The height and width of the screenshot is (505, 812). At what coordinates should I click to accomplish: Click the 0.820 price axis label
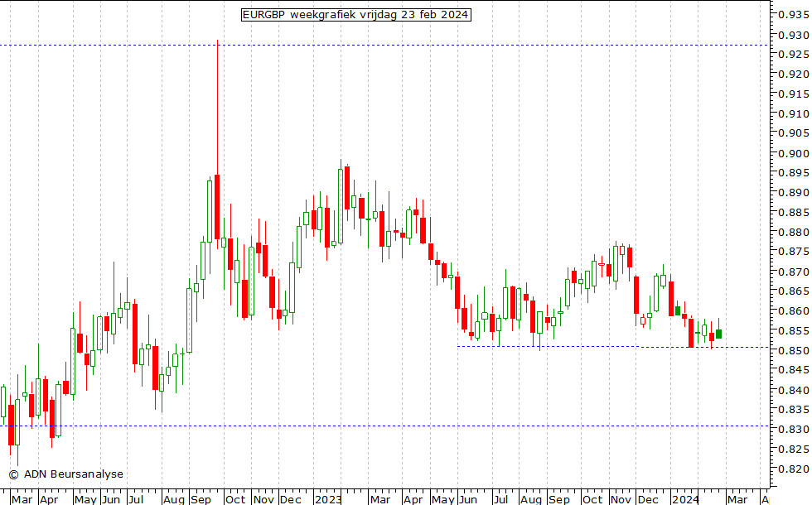(x=795, y=469)
